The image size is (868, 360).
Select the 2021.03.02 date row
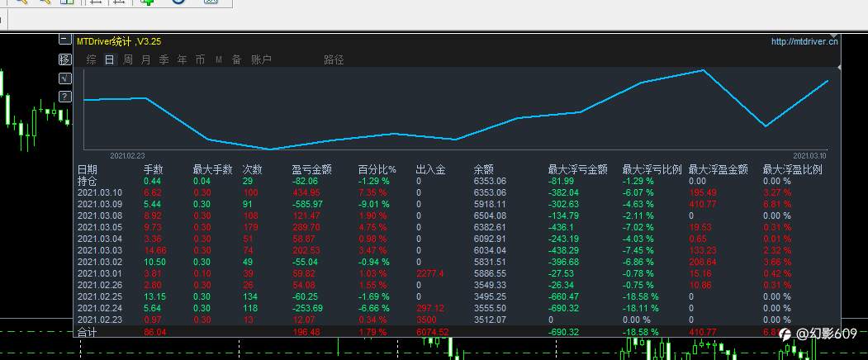pyautogui.click(x=100, y=262)
